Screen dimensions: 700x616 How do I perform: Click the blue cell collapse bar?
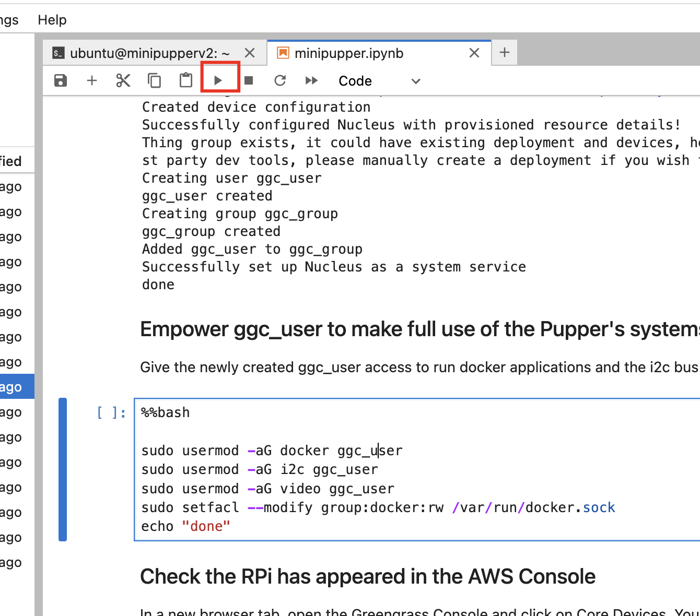click(x=63, y=470)
